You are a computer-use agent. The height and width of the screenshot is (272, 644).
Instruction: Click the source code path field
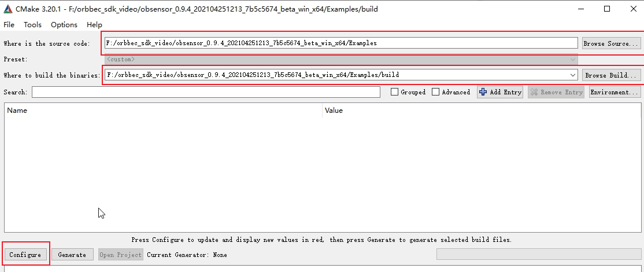pyautogui.click(x=341, y=43)
